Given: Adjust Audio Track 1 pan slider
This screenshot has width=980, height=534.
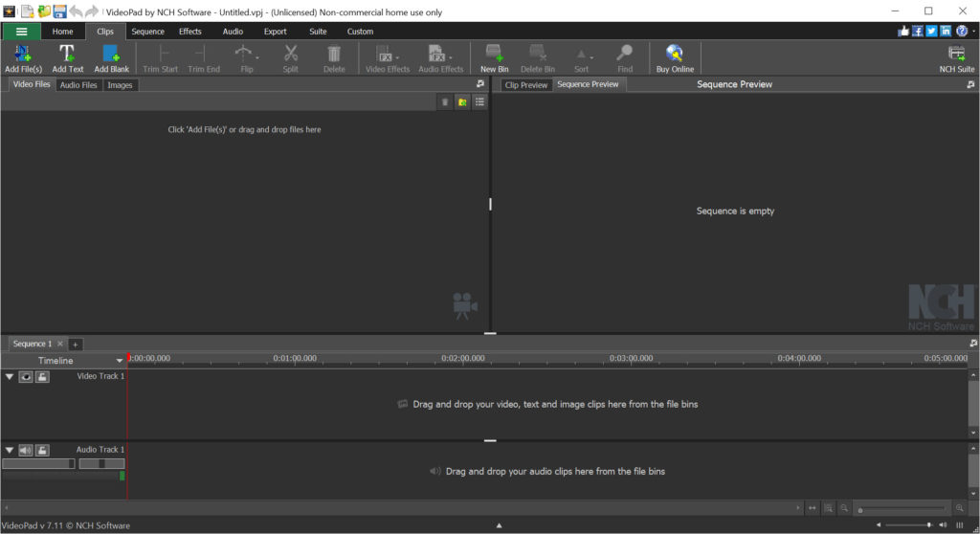Looking at the screenshot, I should pos(101,463).
